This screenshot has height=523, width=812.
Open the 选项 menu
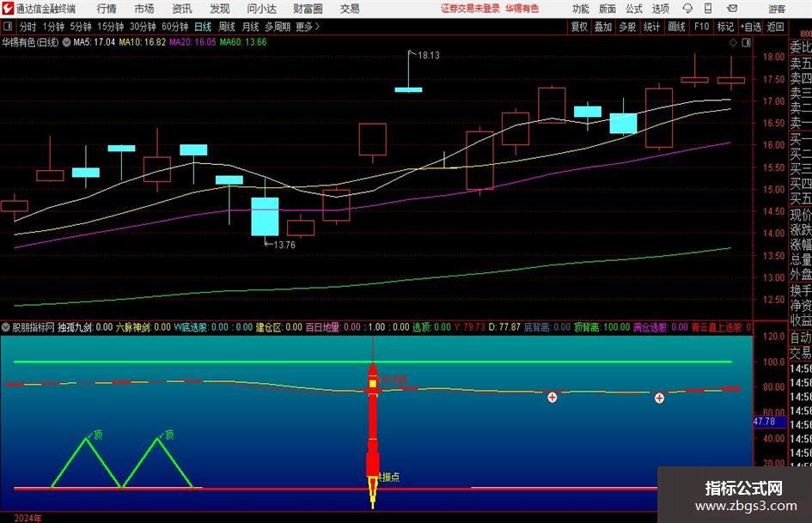660,9
